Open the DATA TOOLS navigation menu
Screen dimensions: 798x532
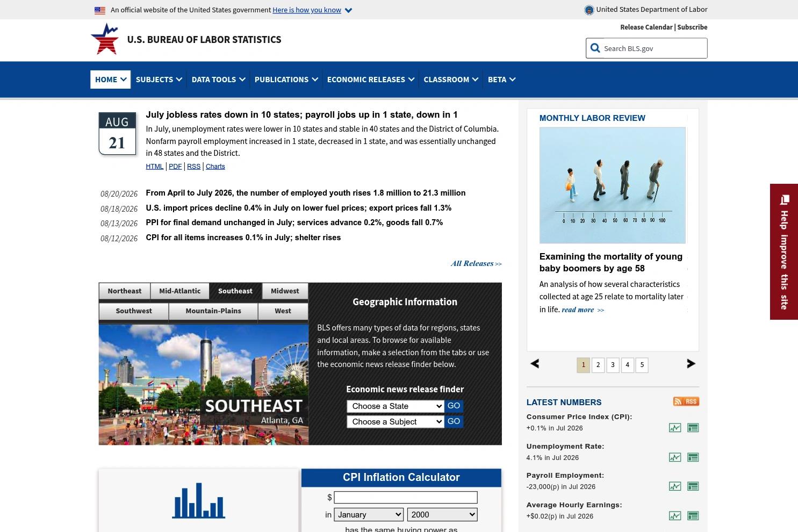point(218,79)
